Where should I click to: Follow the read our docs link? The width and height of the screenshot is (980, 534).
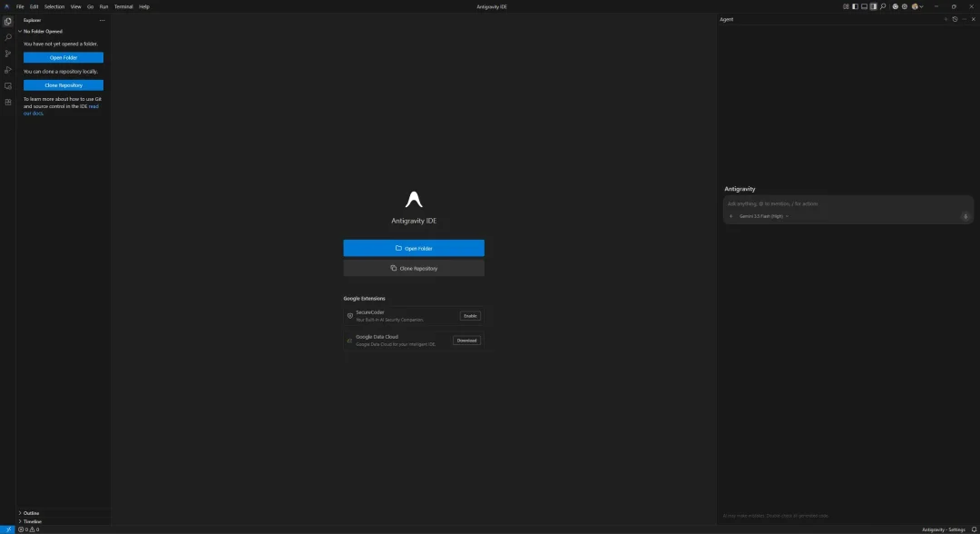pos(62,110)
